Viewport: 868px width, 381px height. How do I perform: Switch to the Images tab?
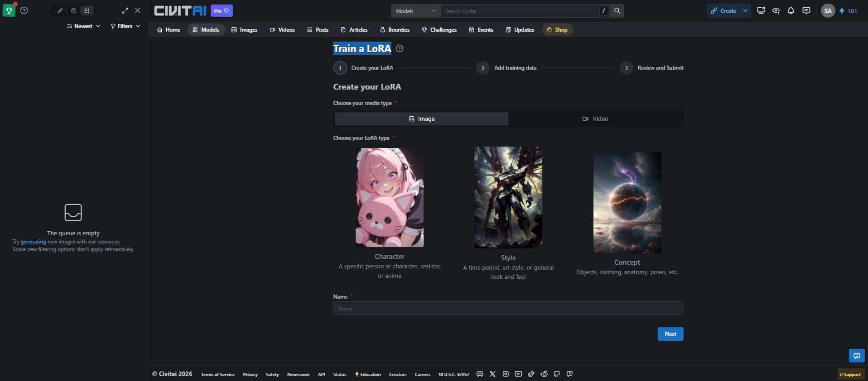244,30
